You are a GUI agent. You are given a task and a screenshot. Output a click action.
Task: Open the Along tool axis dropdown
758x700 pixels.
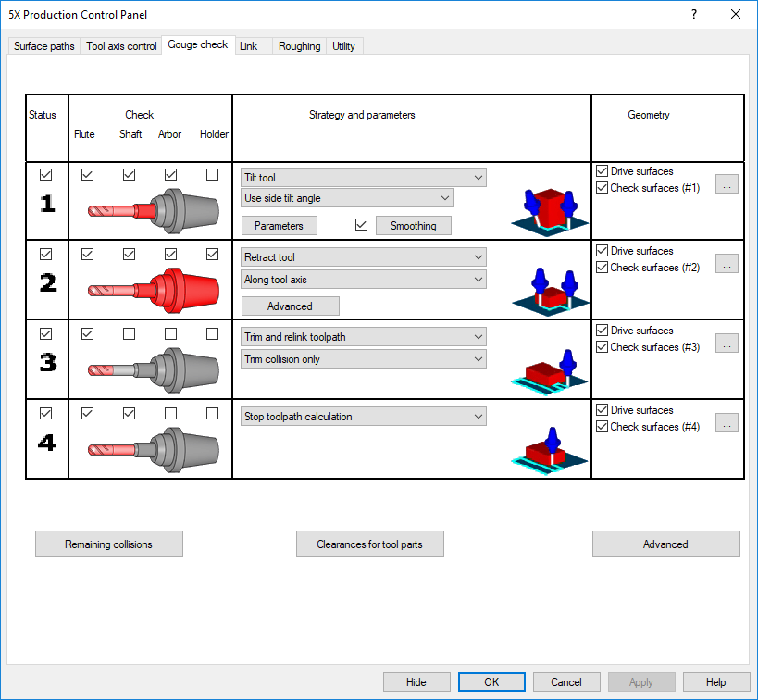point(364,280)
